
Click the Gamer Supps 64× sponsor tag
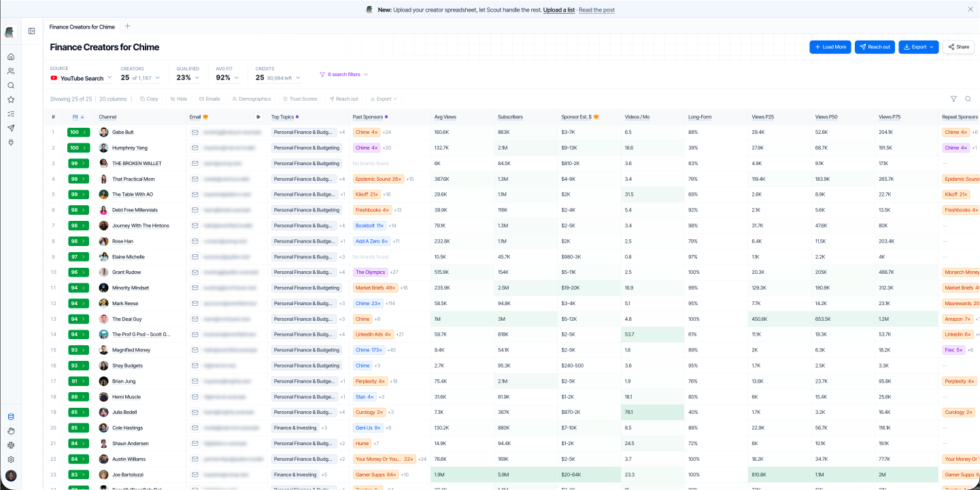(x=376, y=474)
